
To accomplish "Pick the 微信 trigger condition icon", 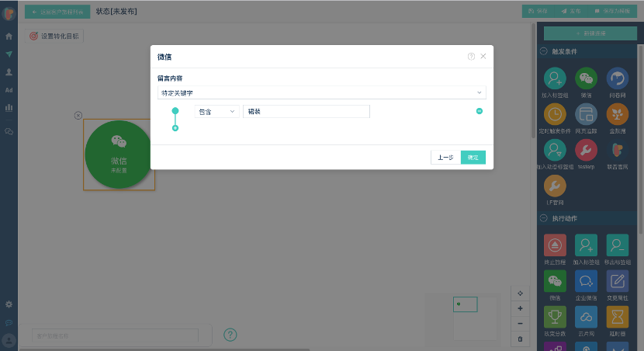I will tap(586, 78).
